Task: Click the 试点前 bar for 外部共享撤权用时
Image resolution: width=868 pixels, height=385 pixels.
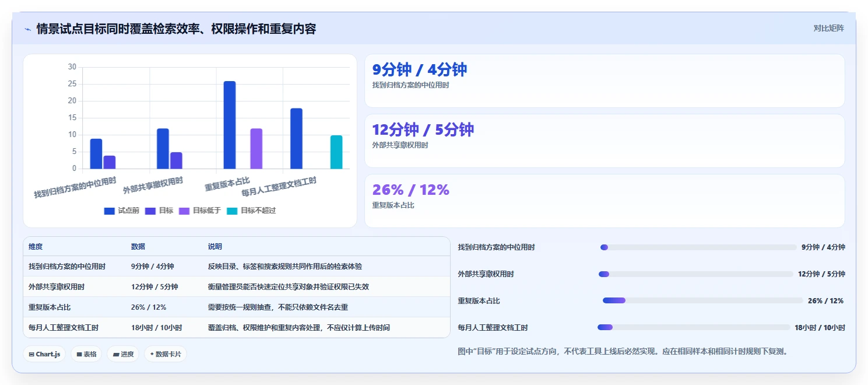Action: (163, 149)
